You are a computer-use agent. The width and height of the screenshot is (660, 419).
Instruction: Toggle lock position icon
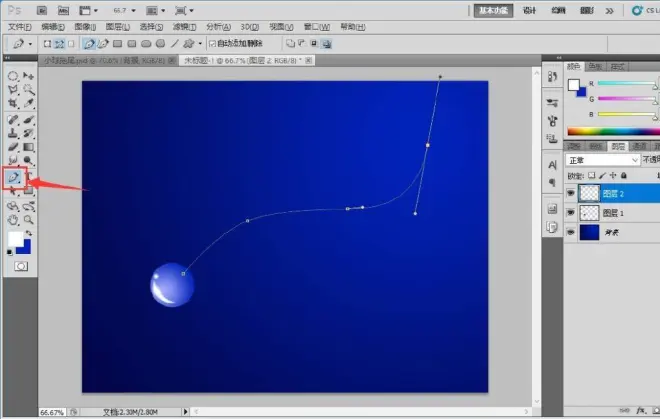[x=613, y=175]
